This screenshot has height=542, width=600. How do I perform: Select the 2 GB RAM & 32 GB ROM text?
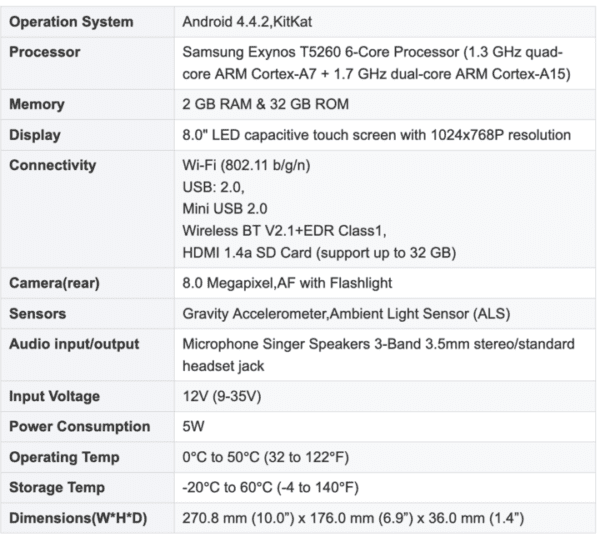[x=266, y=104]
